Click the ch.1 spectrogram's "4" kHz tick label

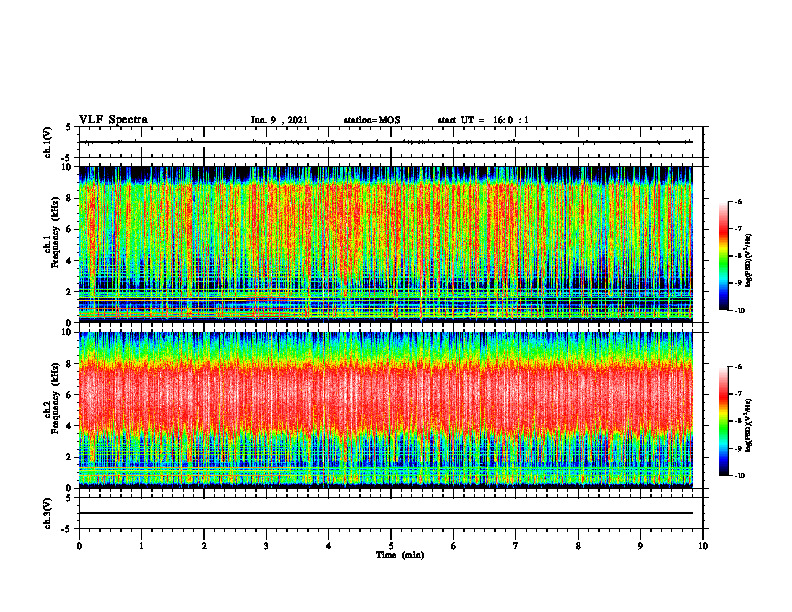[x=70, y=261]
